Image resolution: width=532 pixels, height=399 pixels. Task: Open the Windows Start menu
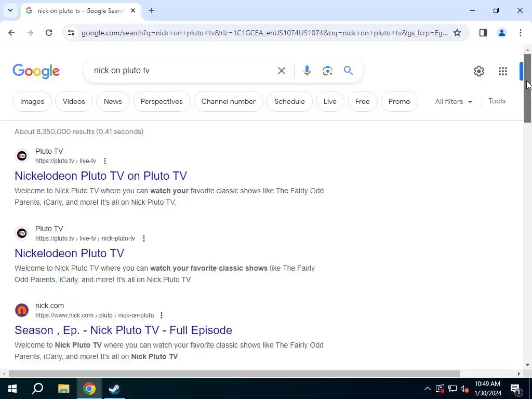pos(12,389)
